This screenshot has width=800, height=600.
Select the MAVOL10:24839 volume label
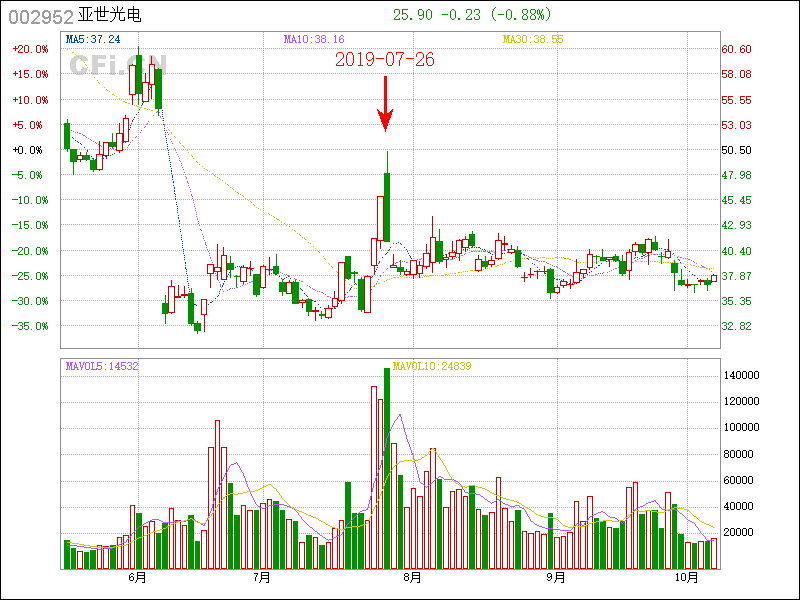[431, 367]
